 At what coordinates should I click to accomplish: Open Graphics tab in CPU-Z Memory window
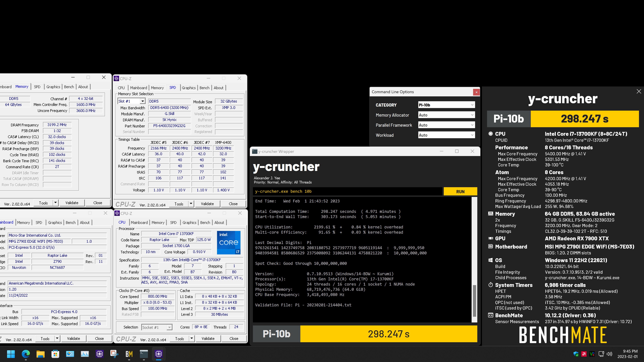tap(53, 87)
